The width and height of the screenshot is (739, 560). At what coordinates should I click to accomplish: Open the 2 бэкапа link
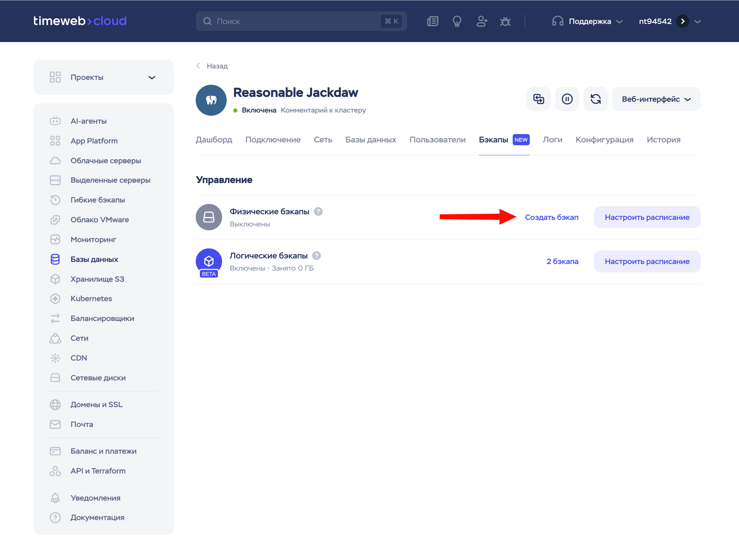point(562,261)
